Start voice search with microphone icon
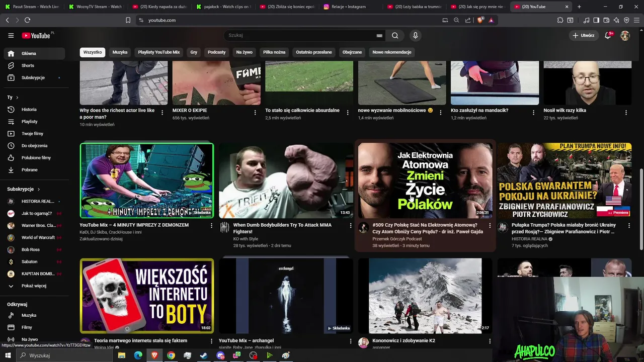 (x=415, y=36)
